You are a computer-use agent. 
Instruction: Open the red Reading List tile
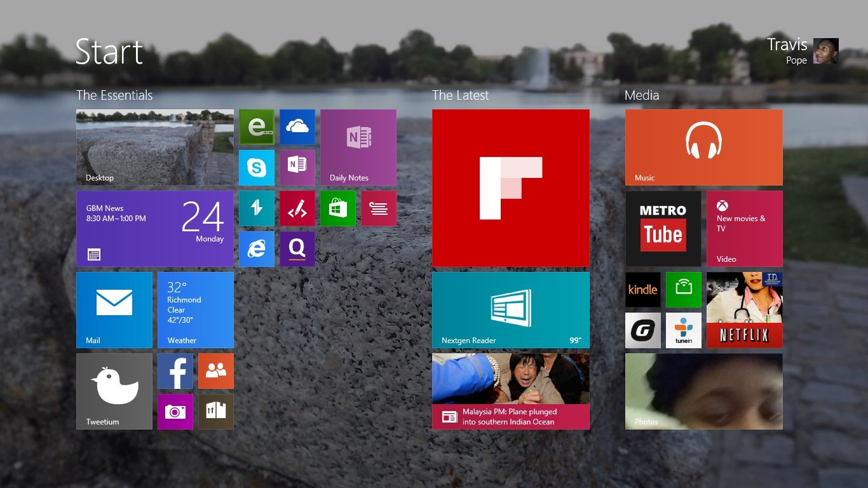click(379, 208)
